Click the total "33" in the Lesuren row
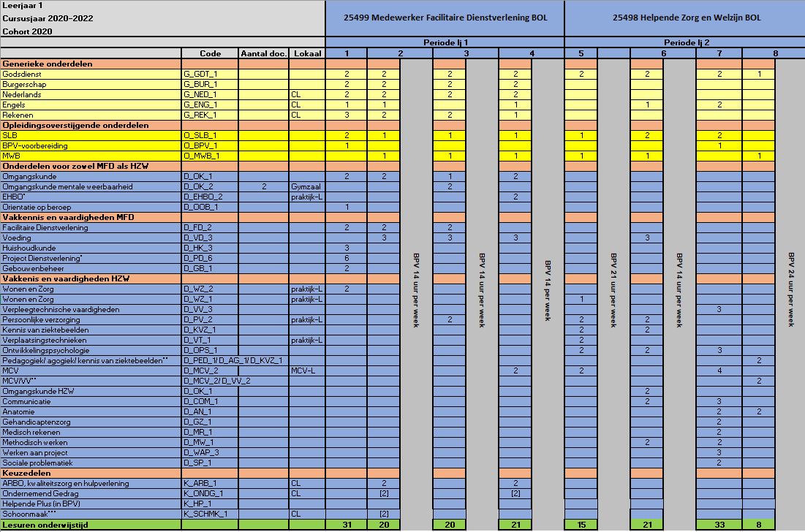Viewport: 805px width, 532px height. (719, 525)
